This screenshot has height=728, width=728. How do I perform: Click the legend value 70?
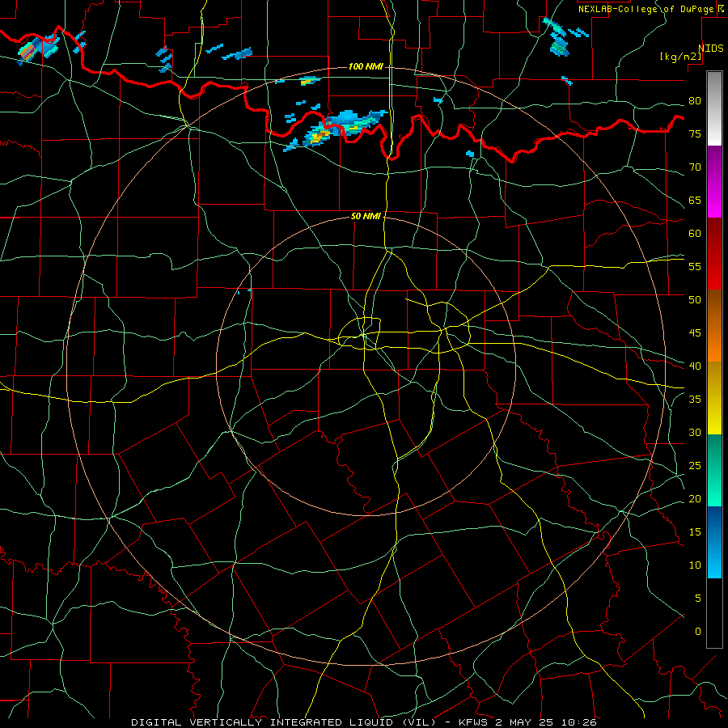click(x=695, y=167)
